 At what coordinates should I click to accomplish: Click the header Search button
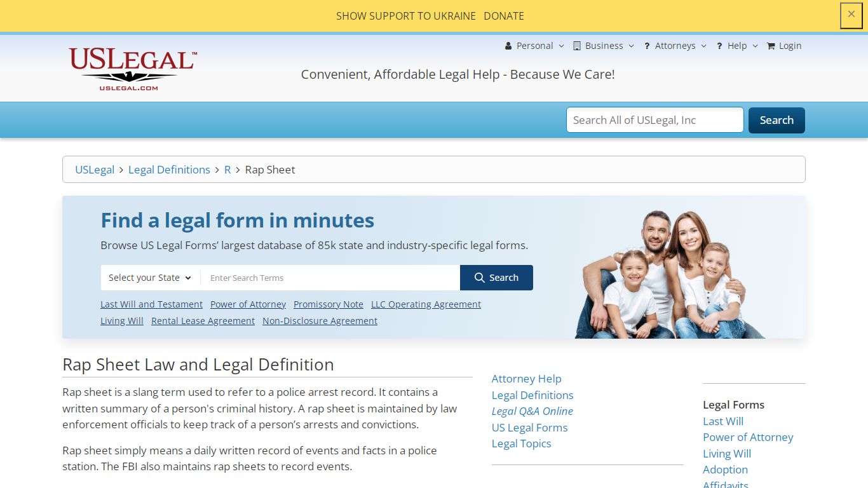(x=776, y=120)
